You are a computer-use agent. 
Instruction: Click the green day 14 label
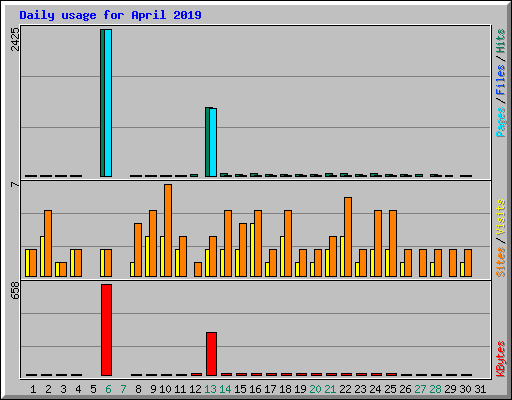(x=225, y=389)
